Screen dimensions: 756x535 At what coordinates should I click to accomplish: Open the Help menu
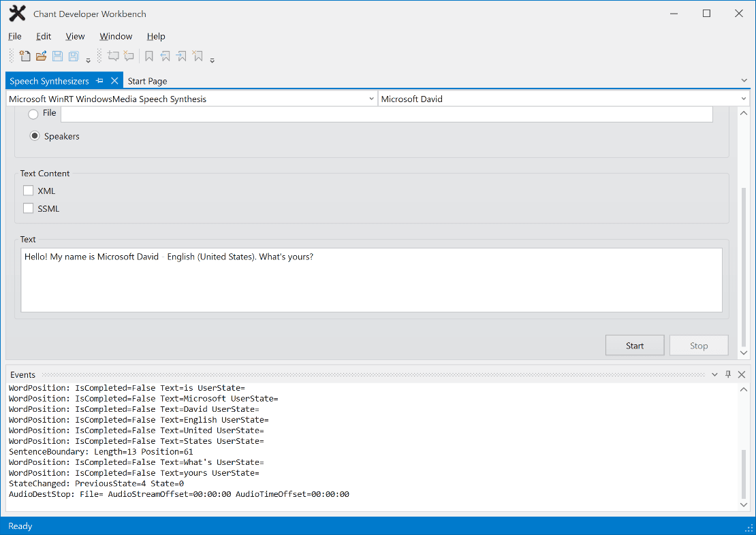coord(156,36)
